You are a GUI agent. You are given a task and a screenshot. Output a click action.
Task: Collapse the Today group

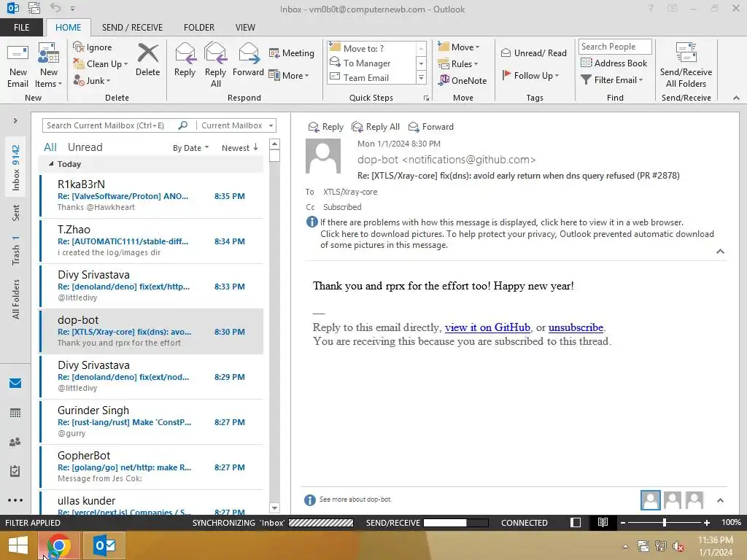[x=51, y=164]
